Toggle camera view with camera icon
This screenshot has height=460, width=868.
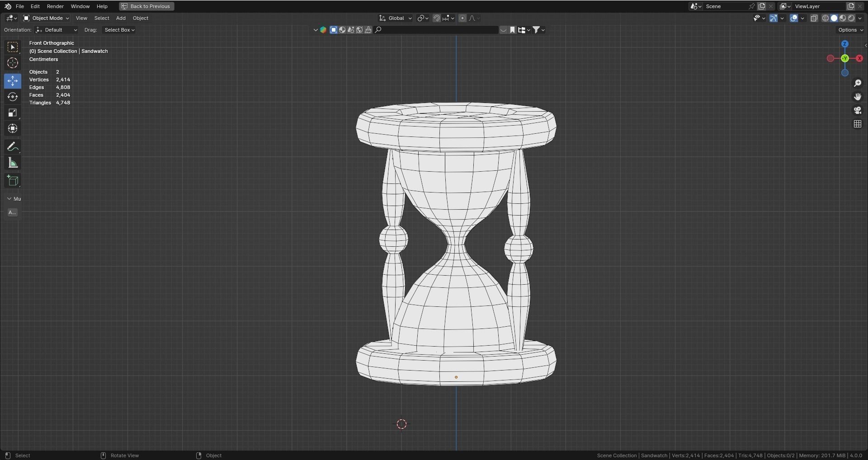(858, 110)
